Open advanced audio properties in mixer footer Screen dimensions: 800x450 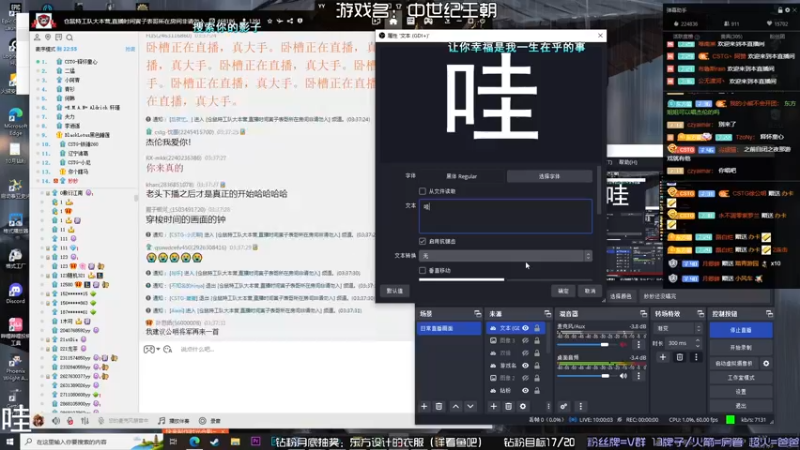(563, 406)
